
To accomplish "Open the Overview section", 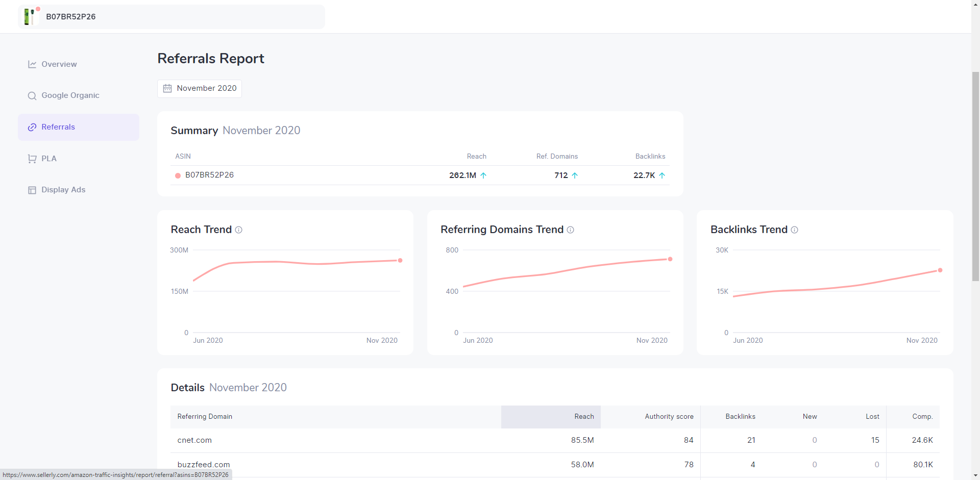I will [x=59, y=64].
